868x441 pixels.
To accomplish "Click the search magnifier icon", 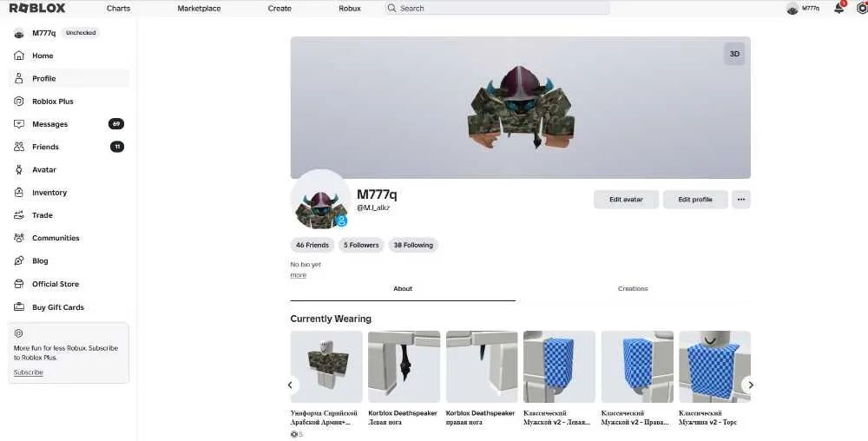I will pos(392,9).
